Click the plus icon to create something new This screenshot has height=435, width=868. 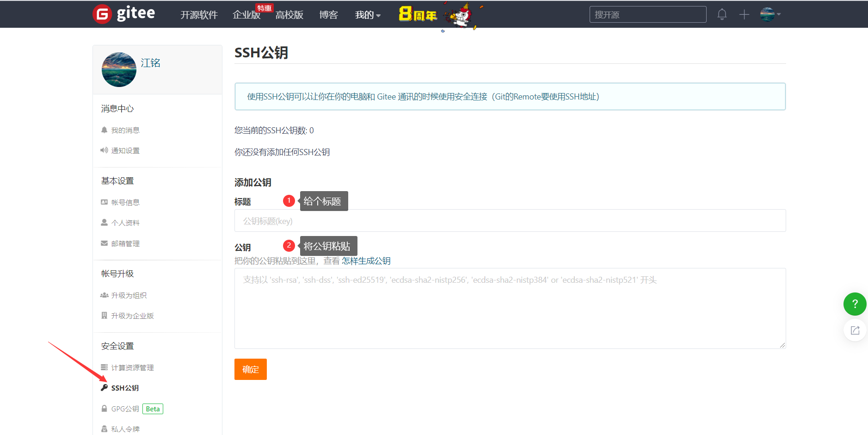click(x=744, y=14)
